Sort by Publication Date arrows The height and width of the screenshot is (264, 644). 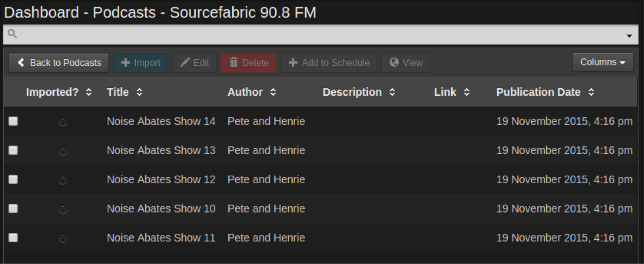(591, 92)
